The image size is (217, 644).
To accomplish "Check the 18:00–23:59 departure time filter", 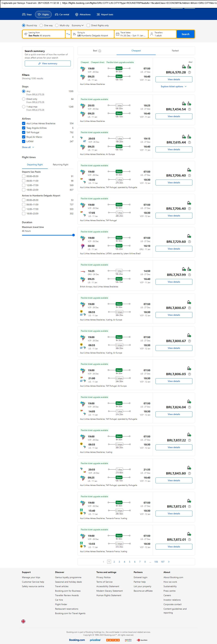I will click(x=23, y=190).
